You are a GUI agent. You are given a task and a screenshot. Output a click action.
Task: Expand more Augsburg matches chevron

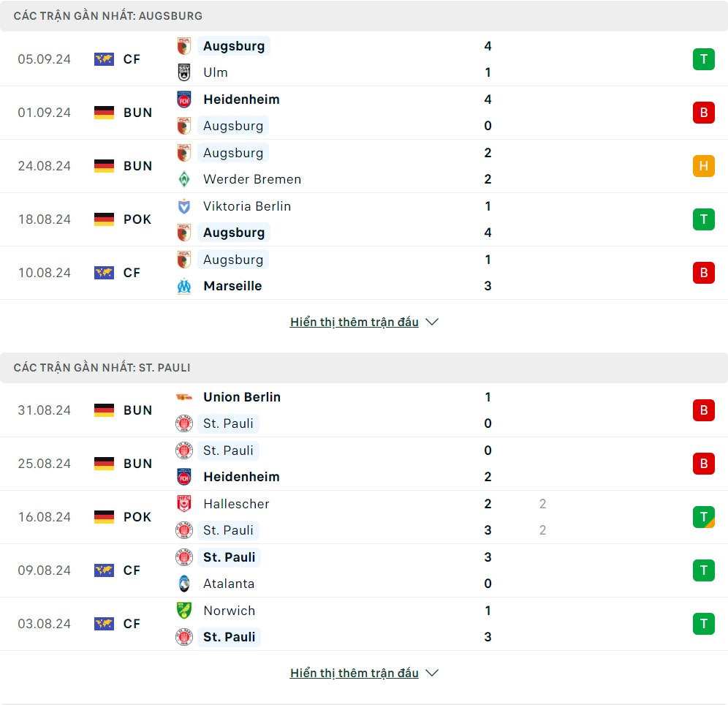pos(432,322)
